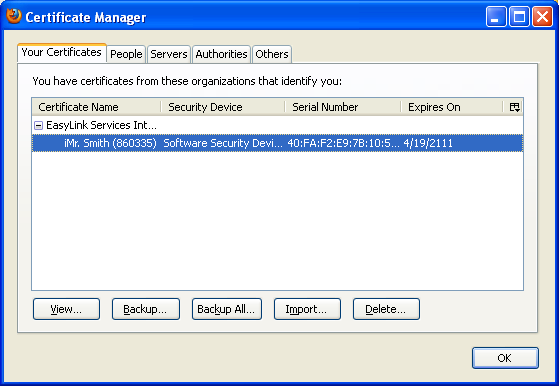
Task: Click the 4/19/2111 expiry date
Action: [x=428, y=143]
